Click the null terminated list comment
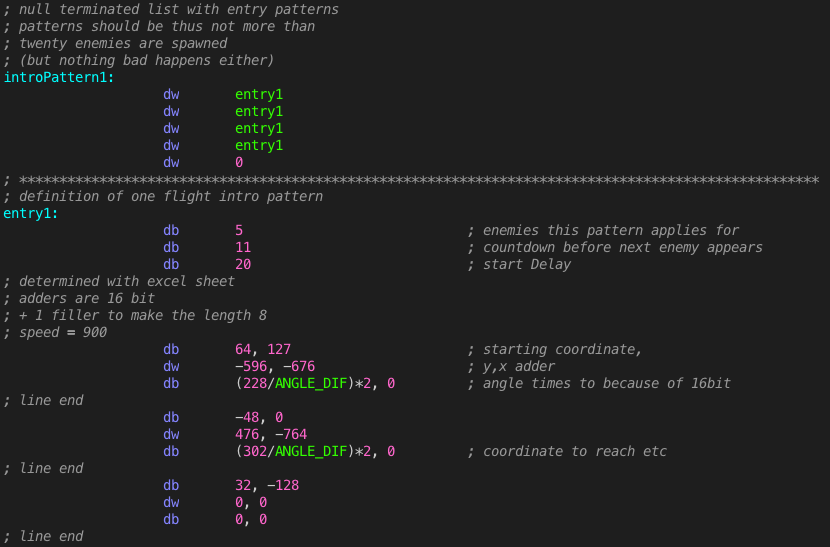 coord(171,9)
